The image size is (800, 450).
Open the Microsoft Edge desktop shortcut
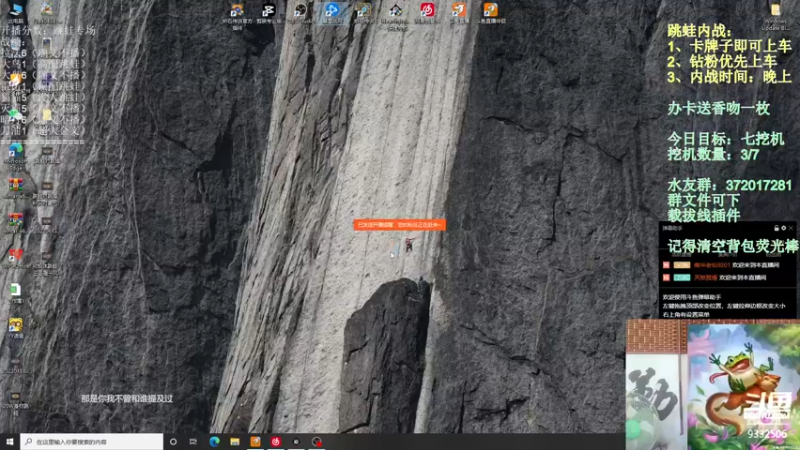[x=16, y=156]
